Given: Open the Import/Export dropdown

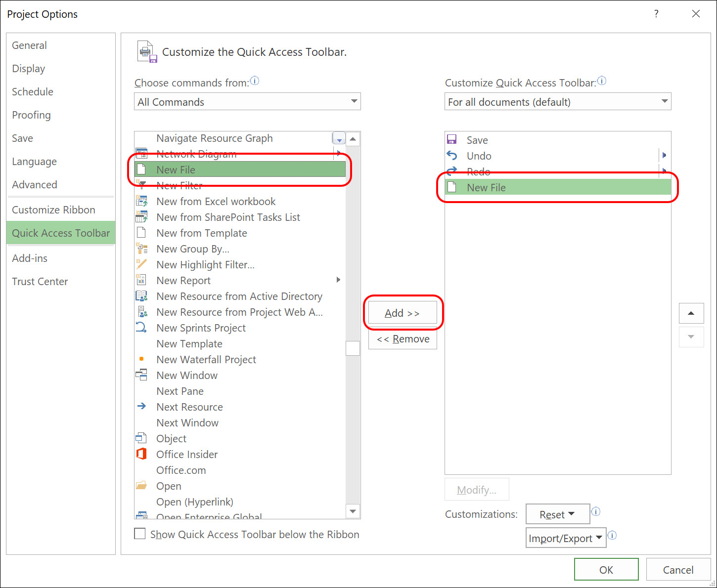Looking at the screenshot, I should [566, 538].
